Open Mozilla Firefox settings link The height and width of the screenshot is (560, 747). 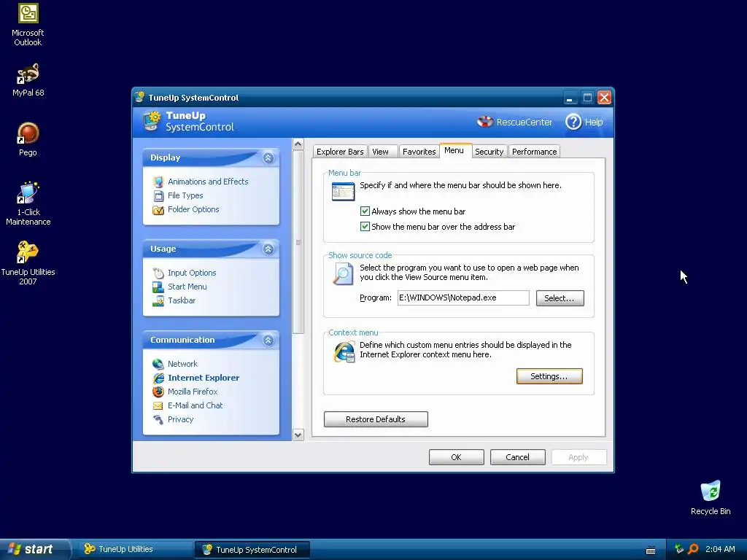(193, 392)
